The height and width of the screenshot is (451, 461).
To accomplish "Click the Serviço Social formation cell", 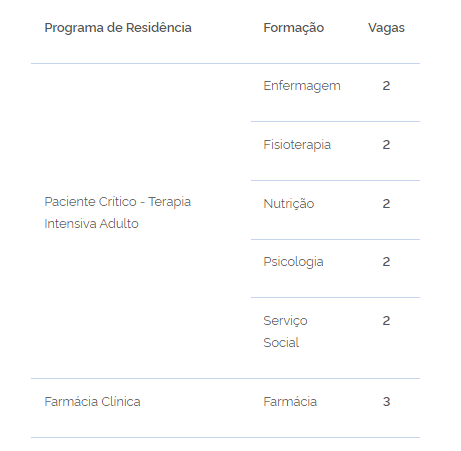I will (x=285, y=332).
